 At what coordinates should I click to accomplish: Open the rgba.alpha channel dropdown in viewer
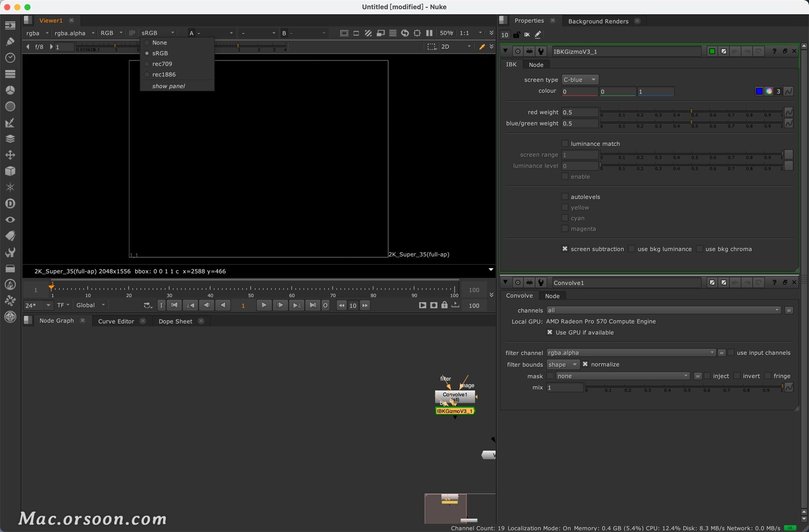point(74,33)
